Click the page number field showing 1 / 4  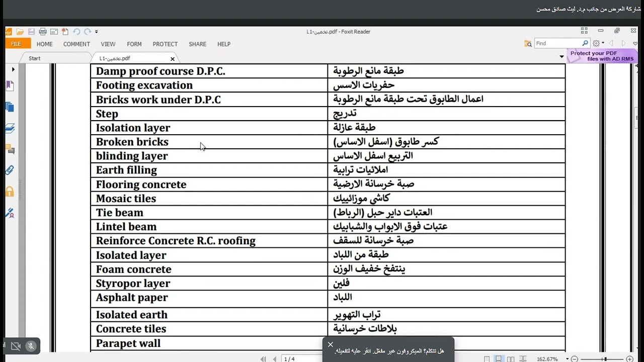tap(302, 359)
